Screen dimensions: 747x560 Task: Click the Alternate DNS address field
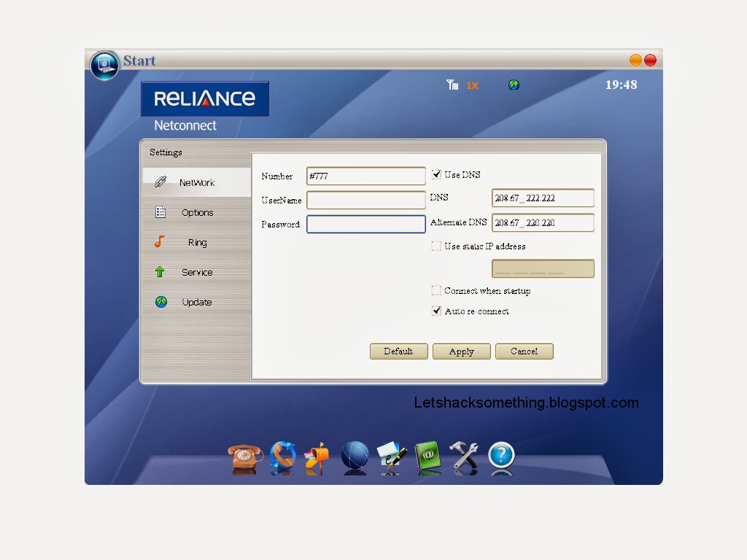click(x=543, y=222)
